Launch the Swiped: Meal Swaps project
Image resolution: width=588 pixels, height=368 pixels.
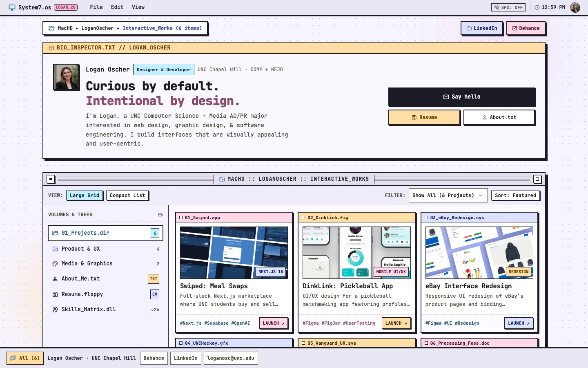[274, 323]
